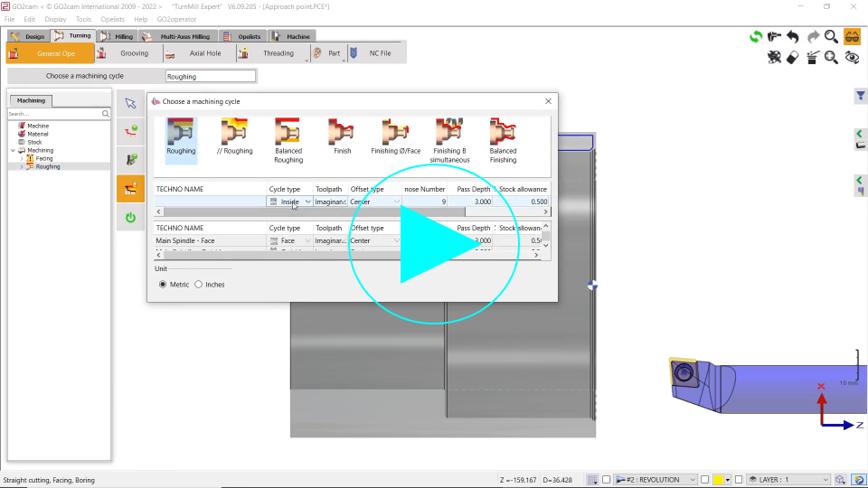Screen dimensions: 868x488
Task: Click the blue filter funnel icon
Action: [x=860, y=97]
